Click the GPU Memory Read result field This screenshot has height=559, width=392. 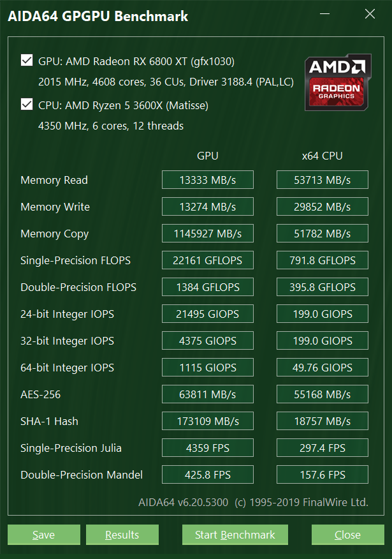pos(208,180)
